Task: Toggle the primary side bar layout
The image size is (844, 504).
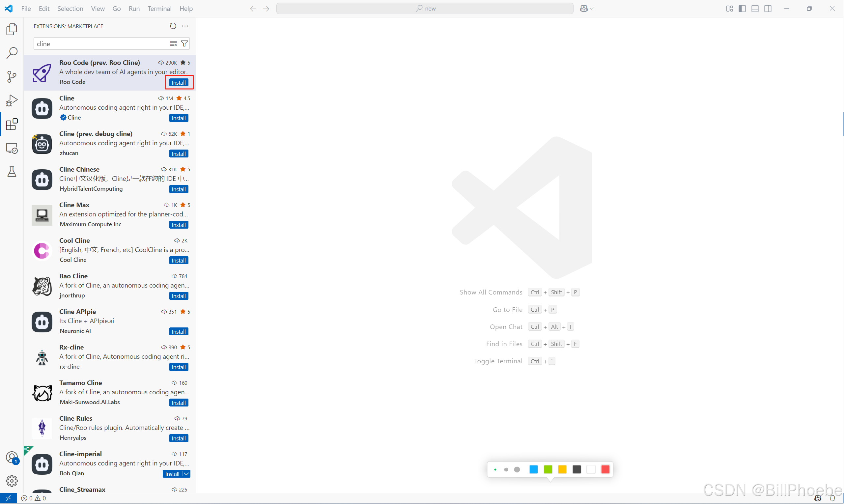Action: [x=742, y=9]
